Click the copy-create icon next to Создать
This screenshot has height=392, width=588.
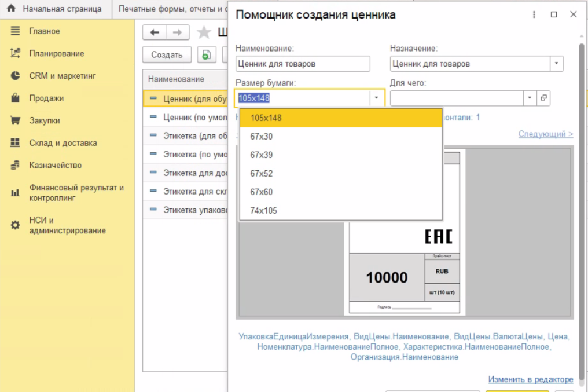coord(206,55)
